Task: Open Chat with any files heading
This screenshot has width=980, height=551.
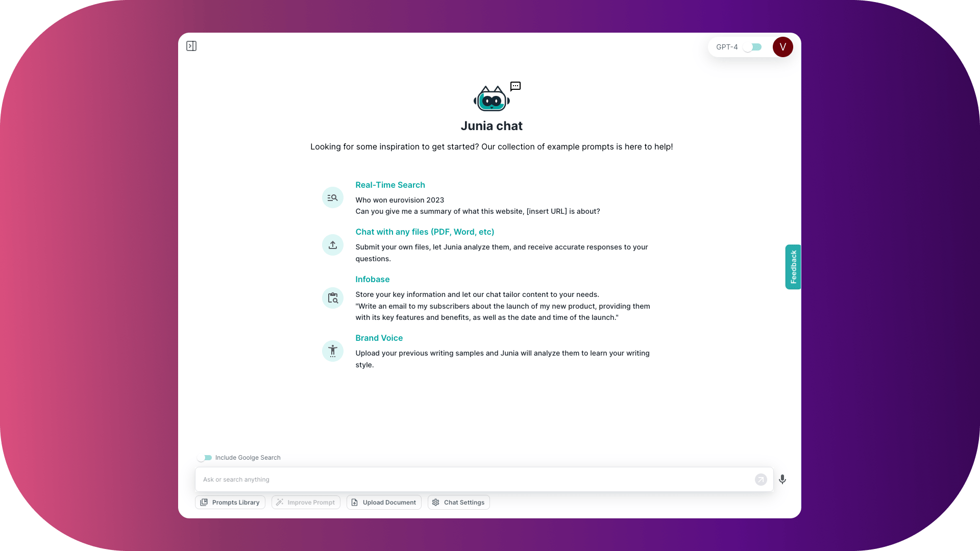Action: pyautogui.click(x=425, y=232)
